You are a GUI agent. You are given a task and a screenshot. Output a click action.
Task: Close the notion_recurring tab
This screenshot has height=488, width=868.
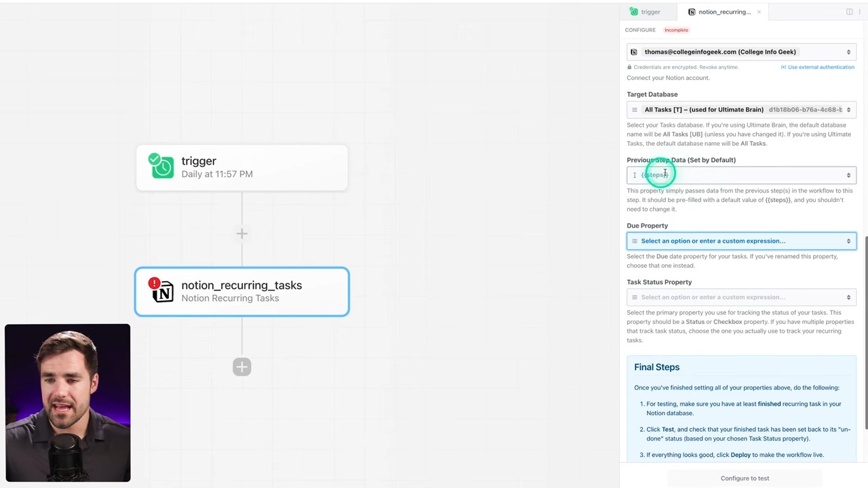tap(759, 12)
